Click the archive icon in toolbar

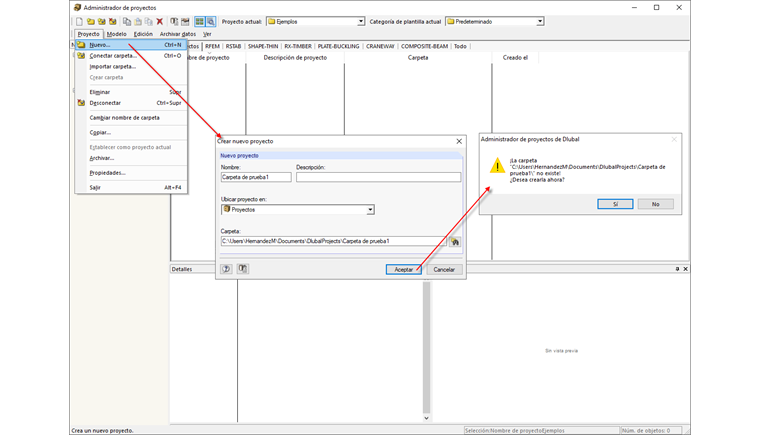[185, 21]
